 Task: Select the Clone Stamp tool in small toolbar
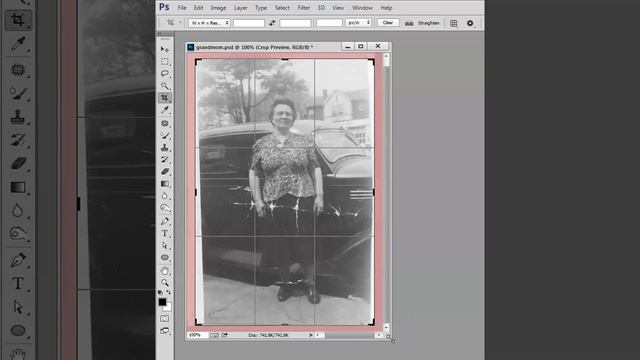click(x=164, y=147)
